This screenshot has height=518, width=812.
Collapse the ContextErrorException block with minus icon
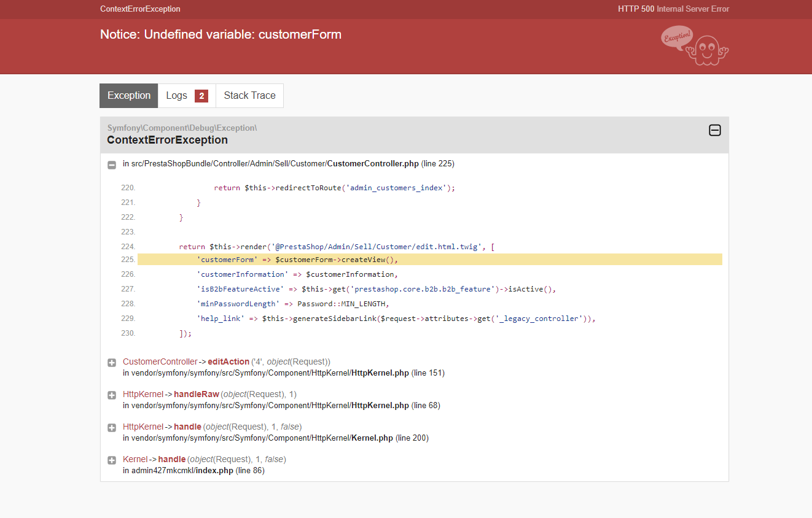tap(714, 130)
